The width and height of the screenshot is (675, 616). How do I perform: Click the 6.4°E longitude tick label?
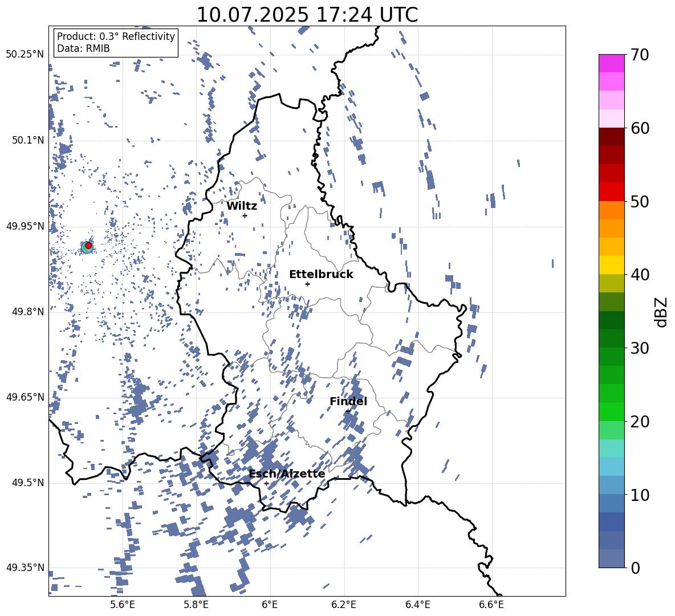pos(417,605)
